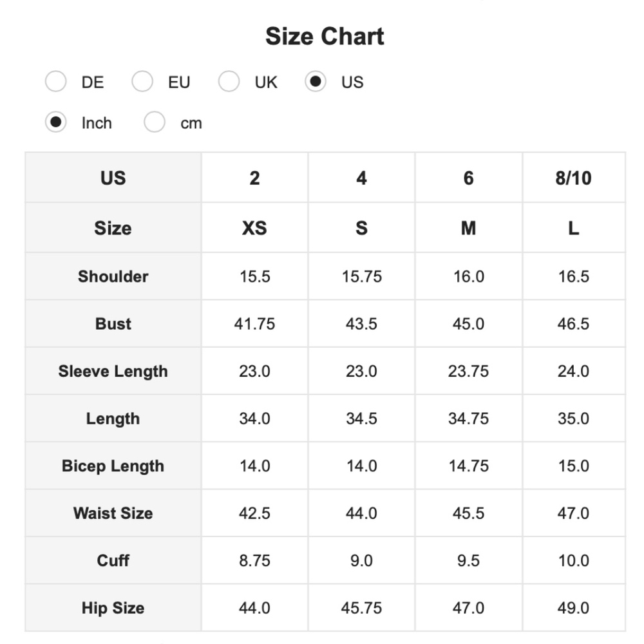Click the Bust row label
Image resolution: width=644 pixels, height=644 pixels.
[113, 323]
